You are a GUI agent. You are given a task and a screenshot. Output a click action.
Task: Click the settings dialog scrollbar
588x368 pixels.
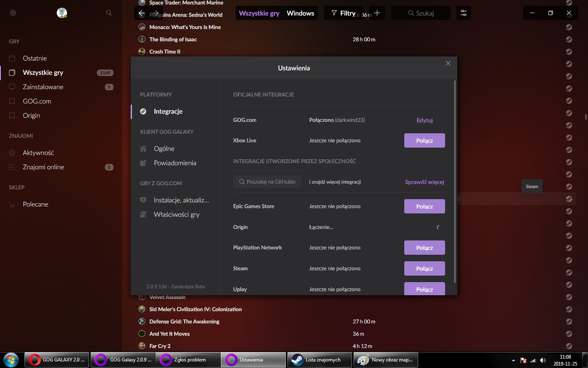455,182
